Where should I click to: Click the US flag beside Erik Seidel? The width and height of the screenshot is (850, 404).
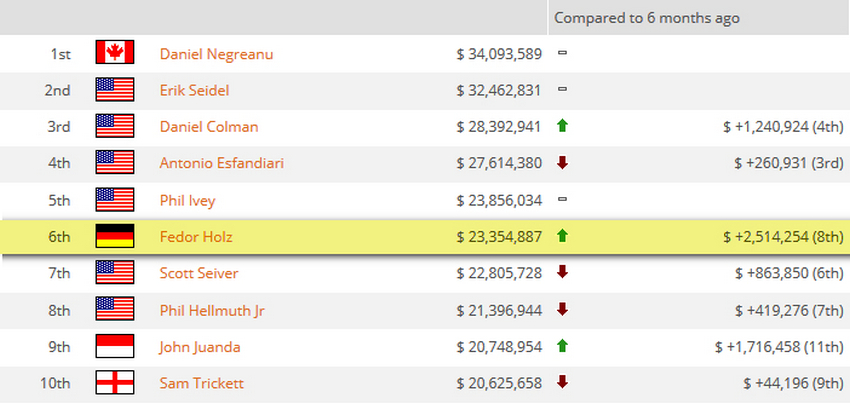click(x=115, y=90)
